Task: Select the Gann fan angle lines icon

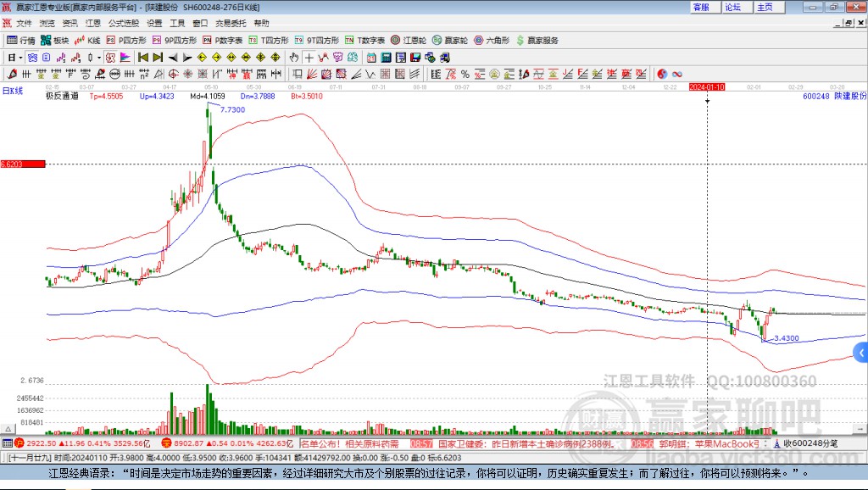Action: (x=312, y=75)
